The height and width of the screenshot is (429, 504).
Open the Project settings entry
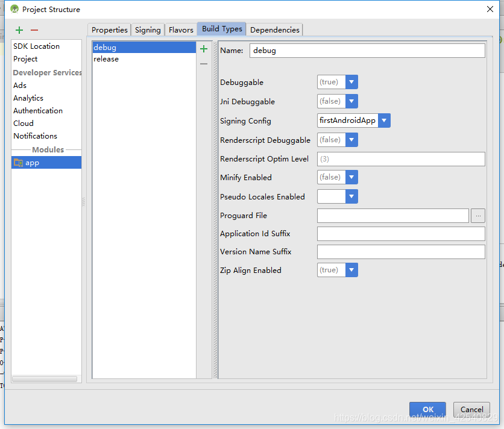click(x=46, y=59)
